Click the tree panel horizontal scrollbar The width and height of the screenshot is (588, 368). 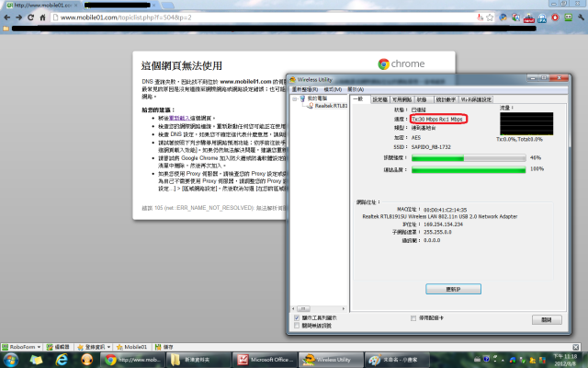[x=319, y=309]
